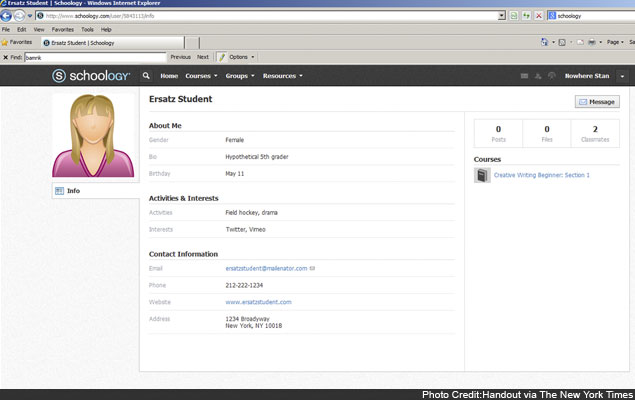
Task: Click the browser Refresh button
Action: coord(526,16)
